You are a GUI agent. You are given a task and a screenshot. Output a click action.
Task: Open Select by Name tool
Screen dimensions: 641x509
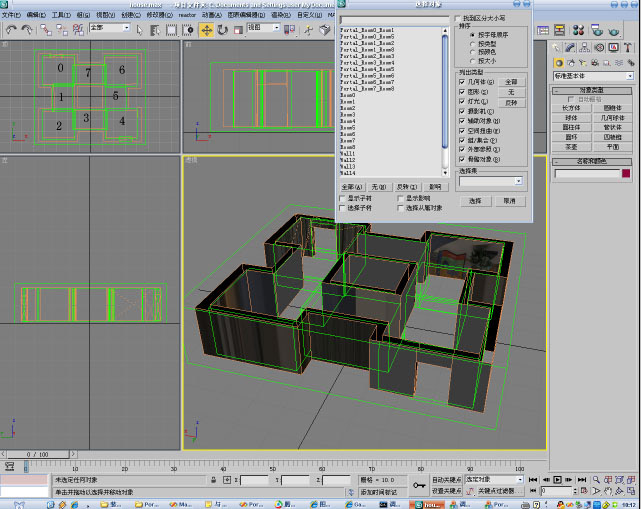pos(155,30)
